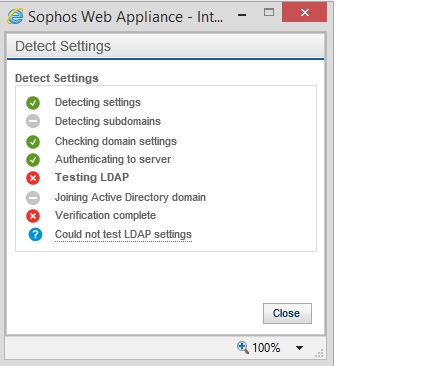
Task: Select the Checking domain settings text
Action: click(x=116, y=141)
